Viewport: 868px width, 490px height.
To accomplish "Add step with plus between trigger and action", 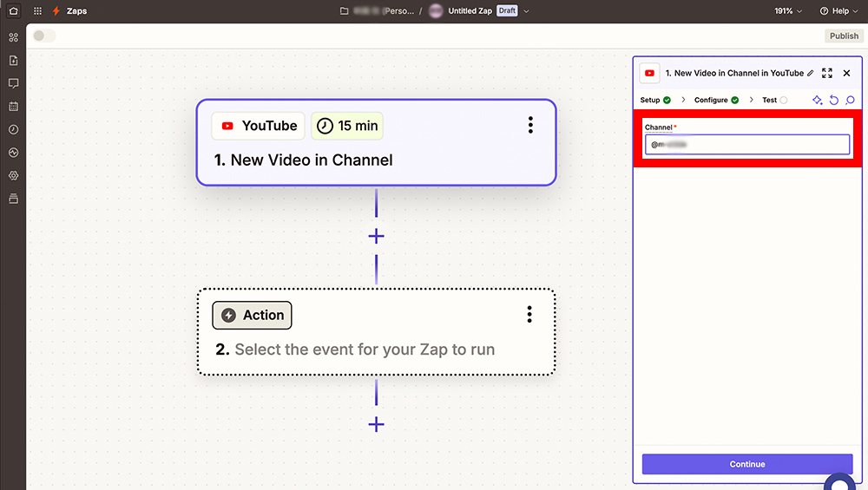I will 376,236.
